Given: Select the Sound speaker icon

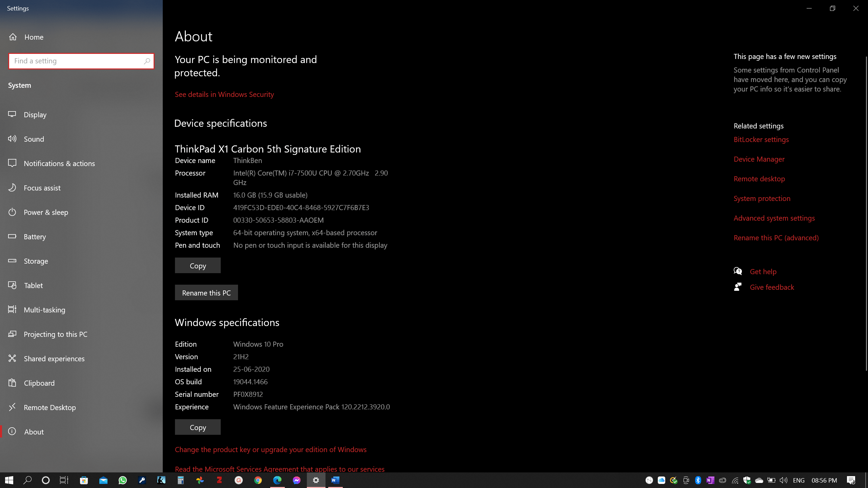Looking at the screenshot, I should coord(12,139).
